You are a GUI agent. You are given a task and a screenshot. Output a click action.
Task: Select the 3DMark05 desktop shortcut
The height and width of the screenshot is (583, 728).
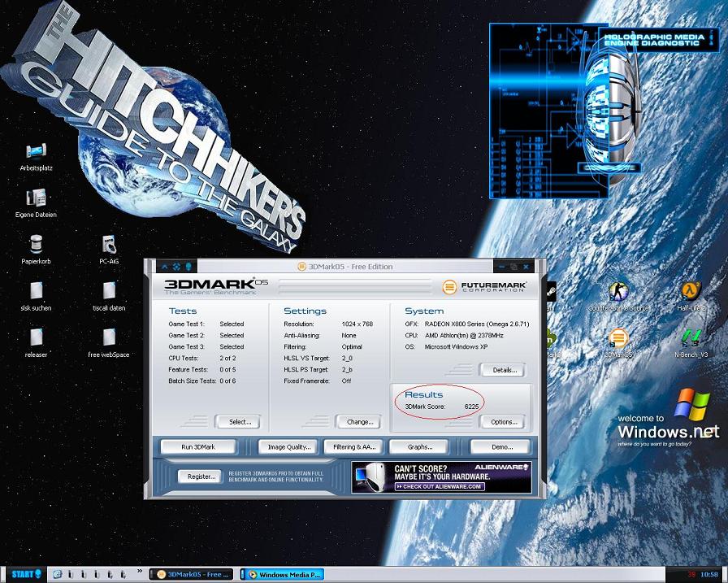[x=618, y=343]
